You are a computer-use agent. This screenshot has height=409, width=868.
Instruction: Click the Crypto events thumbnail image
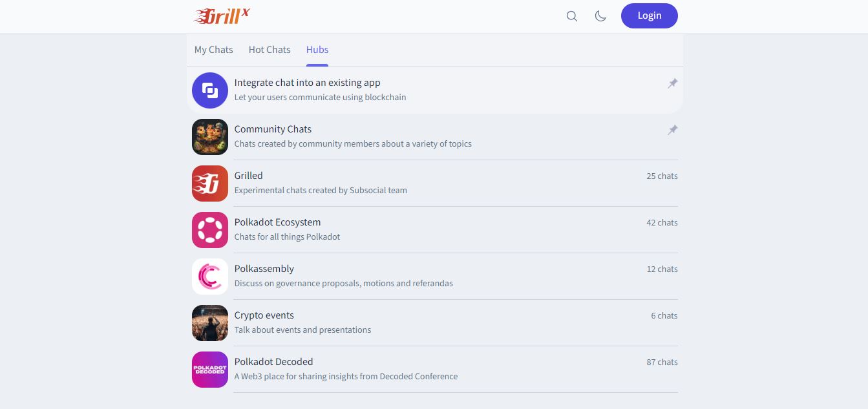click(209, 323)
